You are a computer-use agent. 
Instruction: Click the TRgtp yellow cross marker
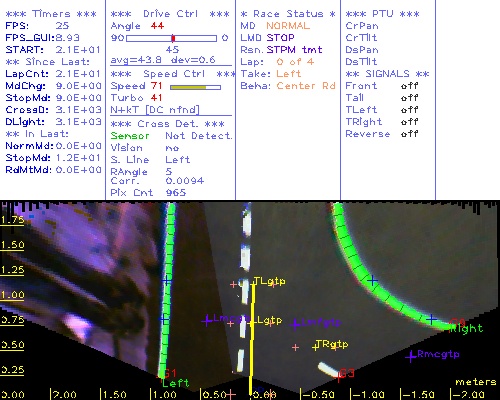click(315, 348)
